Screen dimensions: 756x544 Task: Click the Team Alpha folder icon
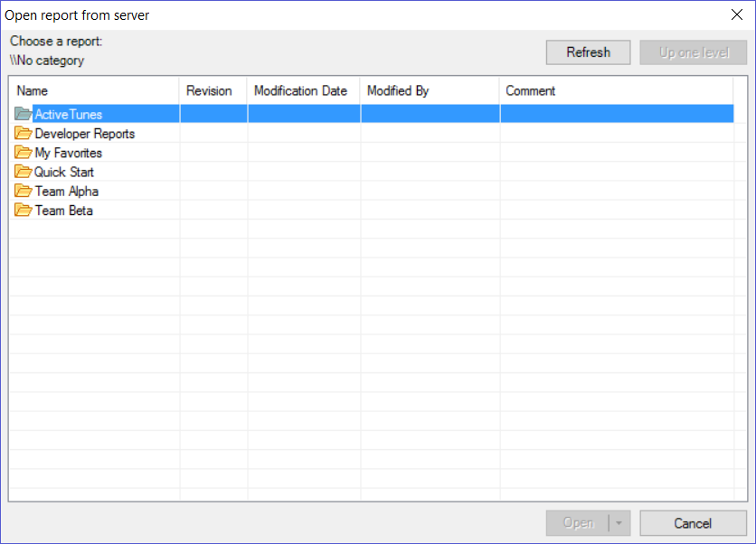click(x=24, y=191)
